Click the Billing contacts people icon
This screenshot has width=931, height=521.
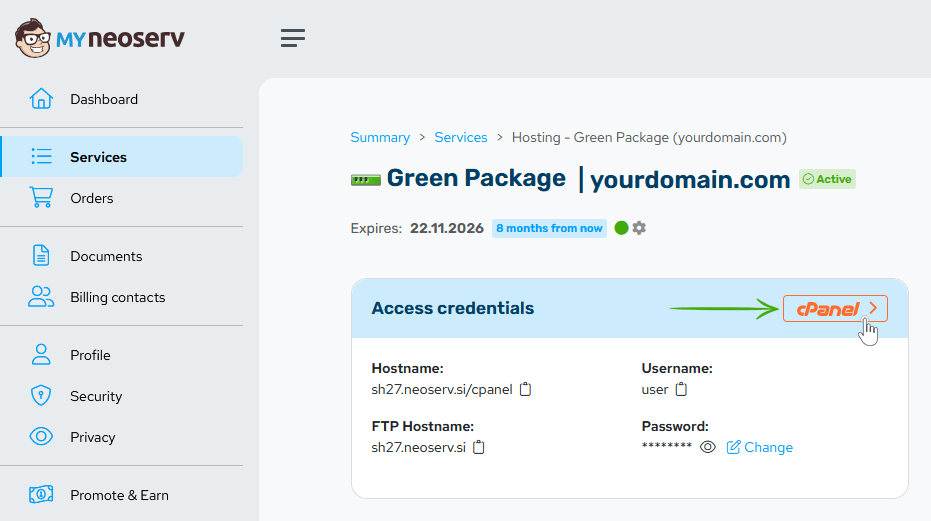(x=41, y=297)
